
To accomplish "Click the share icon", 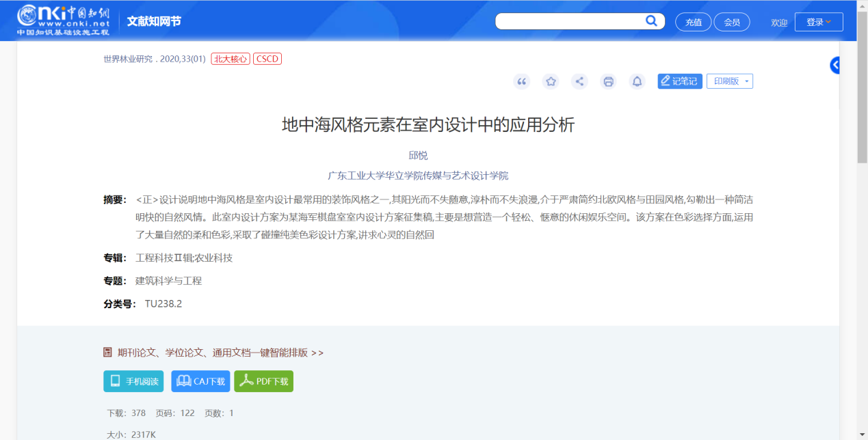I will (x=579, y=82).
